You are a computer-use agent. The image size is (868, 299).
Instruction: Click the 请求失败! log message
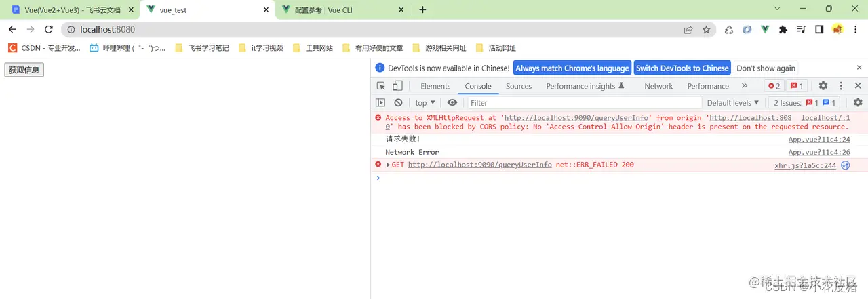pos(403,139)
